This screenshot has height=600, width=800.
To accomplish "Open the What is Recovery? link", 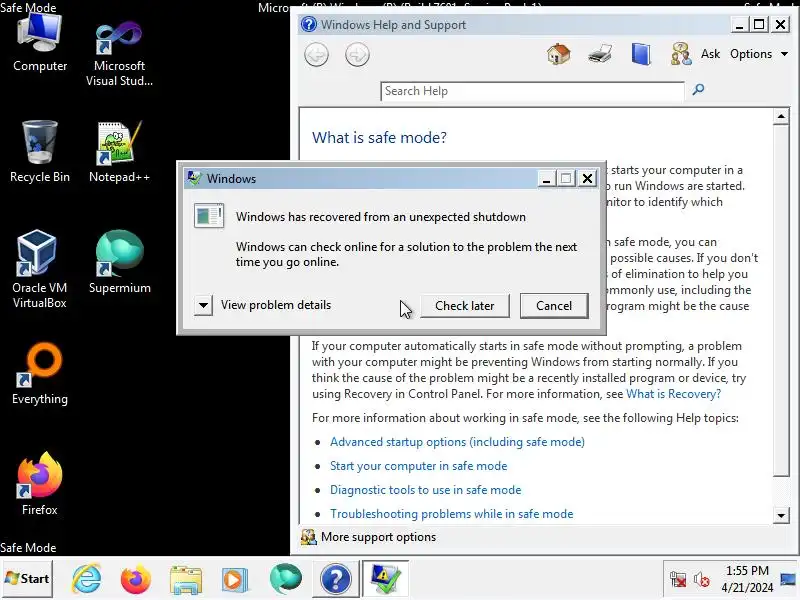I will 673,394.
